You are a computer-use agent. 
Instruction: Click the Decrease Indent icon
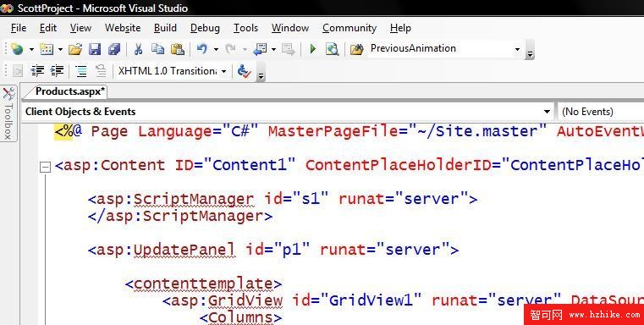pyautogui.click(x=37, y=71)
